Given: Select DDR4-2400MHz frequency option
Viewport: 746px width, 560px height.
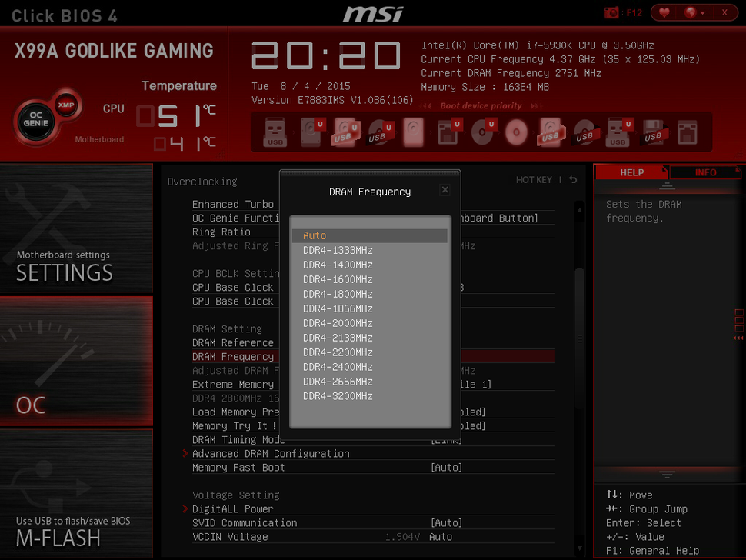Looking at the screenshot, I should [339, 367].
